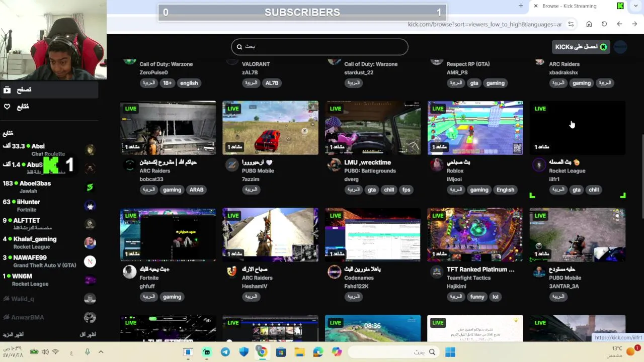Click Show more in followed list
This screenshot has width=644, height=362.
point(13,334)
